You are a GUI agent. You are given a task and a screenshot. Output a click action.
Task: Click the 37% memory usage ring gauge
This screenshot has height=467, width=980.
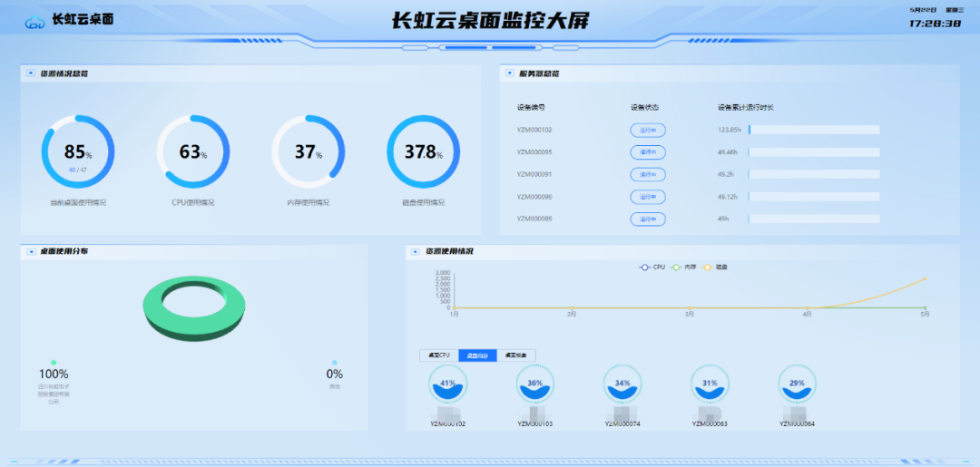309,151
